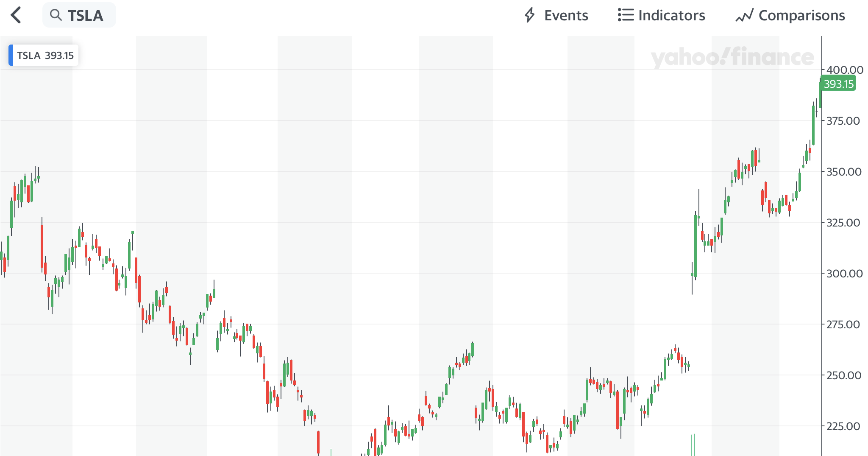Open the Events menu
The width and height of the screenshot is (868, 456).
tap(556, 15)
